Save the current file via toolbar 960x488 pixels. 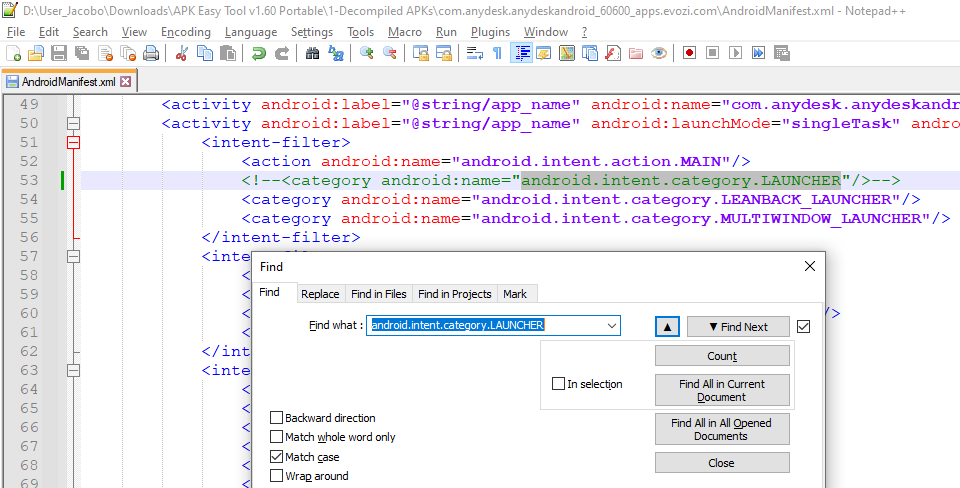coord(59,53)
